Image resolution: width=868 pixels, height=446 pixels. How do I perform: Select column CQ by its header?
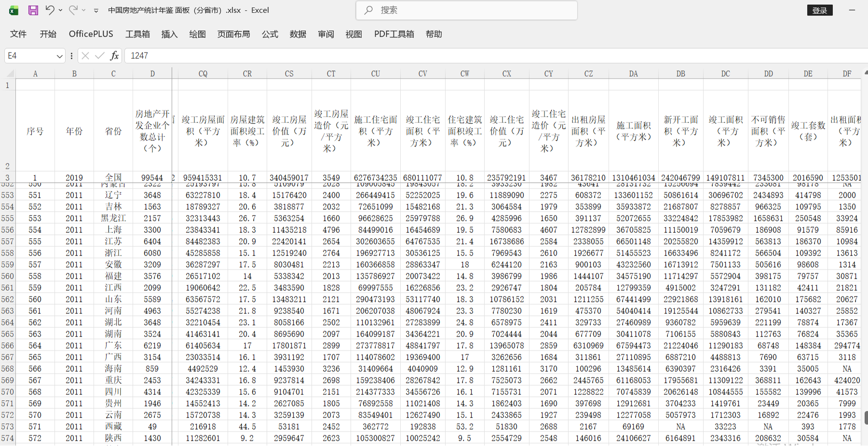click(203, 74)
